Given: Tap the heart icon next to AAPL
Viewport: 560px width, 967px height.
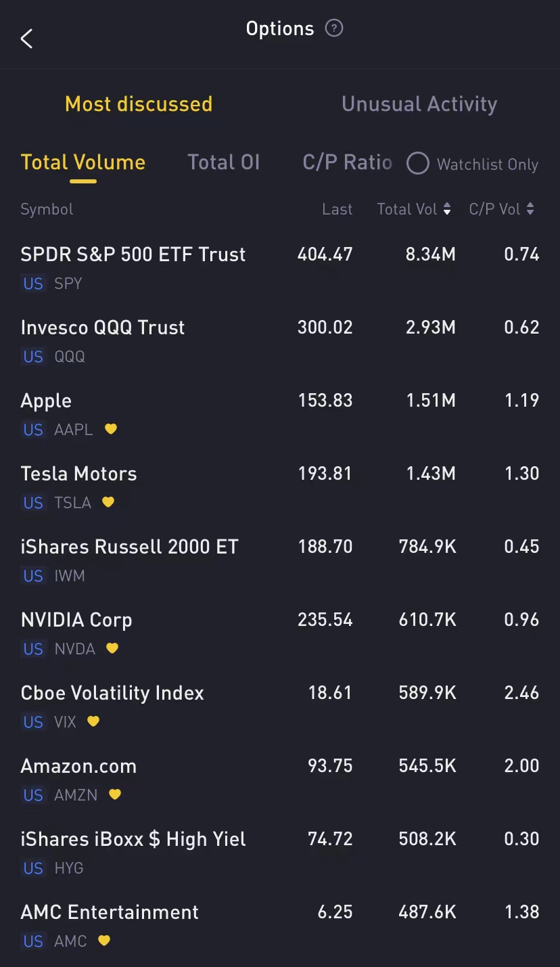Looking at the screenshot, I should 111,429.
